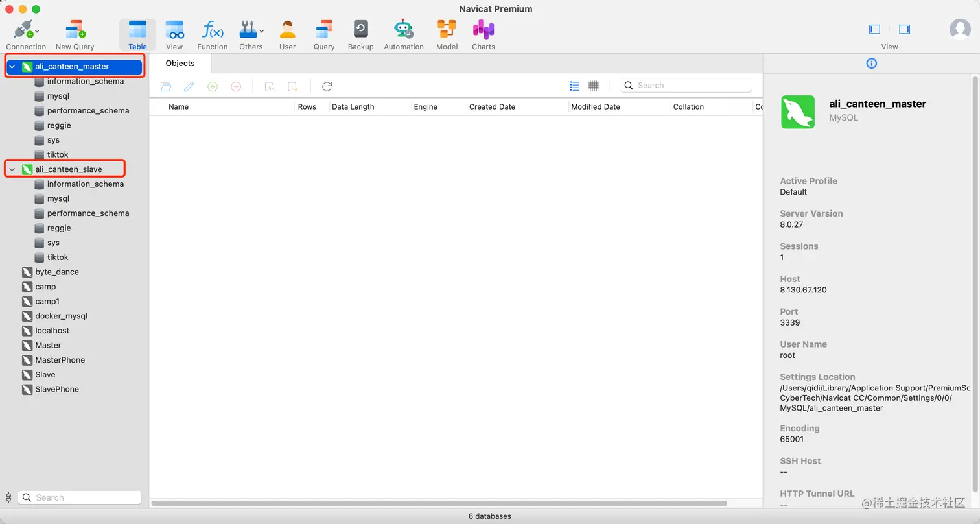Toggle the left sidebar pane visibility
980x524 pixels.
coord(875,29)
